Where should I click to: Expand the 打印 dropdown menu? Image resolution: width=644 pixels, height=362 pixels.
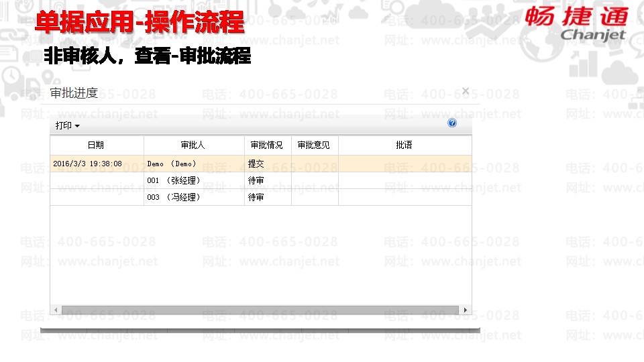pyautogui.click(x=67, y=125)
